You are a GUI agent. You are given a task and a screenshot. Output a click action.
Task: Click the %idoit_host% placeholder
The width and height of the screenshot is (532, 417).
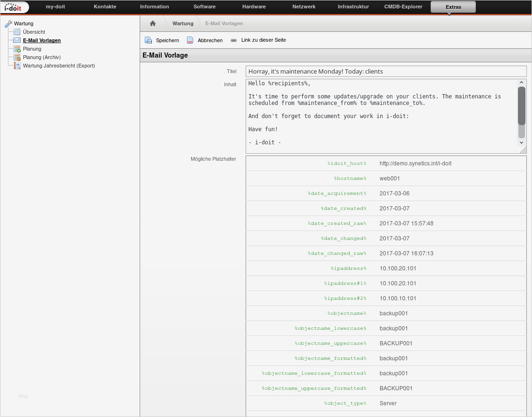[347, 164]
